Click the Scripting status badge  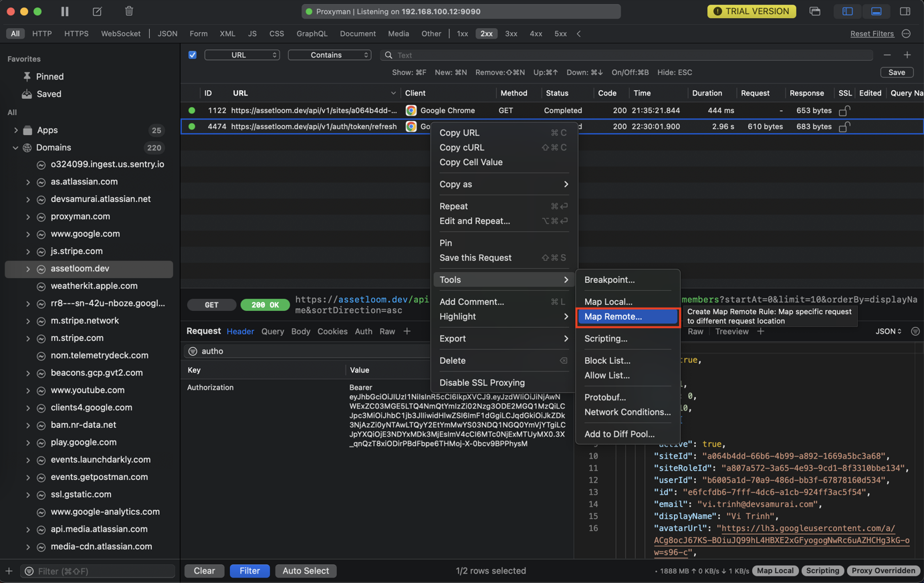(x=822, y=571)
